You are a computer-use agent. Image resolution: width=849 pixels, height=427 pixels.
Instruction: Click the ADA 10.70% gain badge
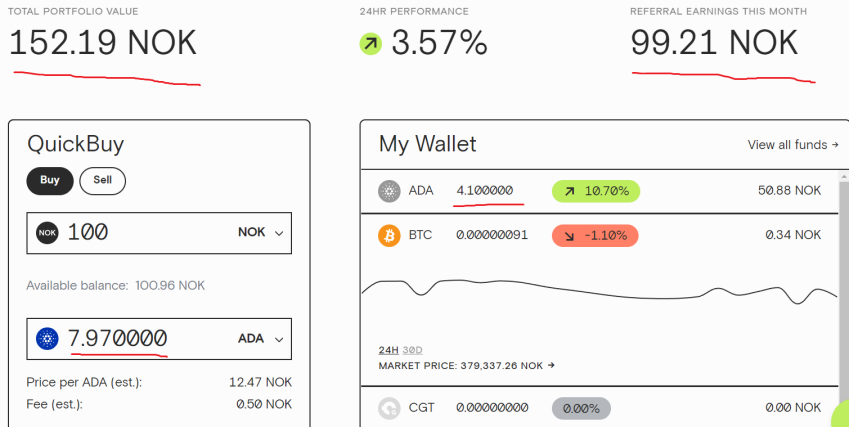596,191
